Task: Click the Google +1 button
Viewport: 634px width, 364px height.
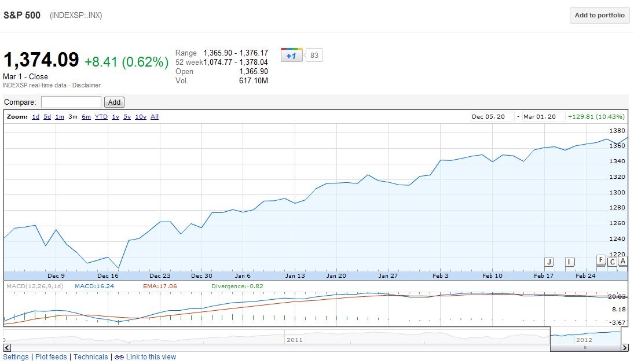Action: (x=292, y=56)
